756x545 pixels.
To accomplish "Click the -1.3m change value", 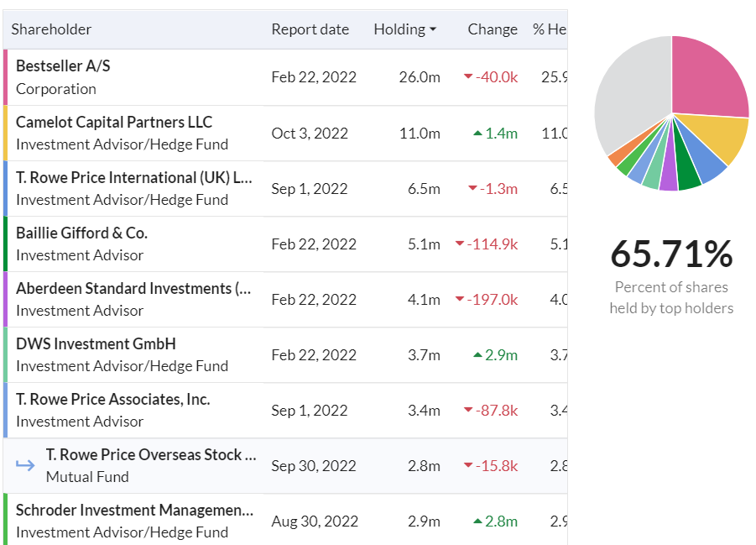I will tap(498, 189).
